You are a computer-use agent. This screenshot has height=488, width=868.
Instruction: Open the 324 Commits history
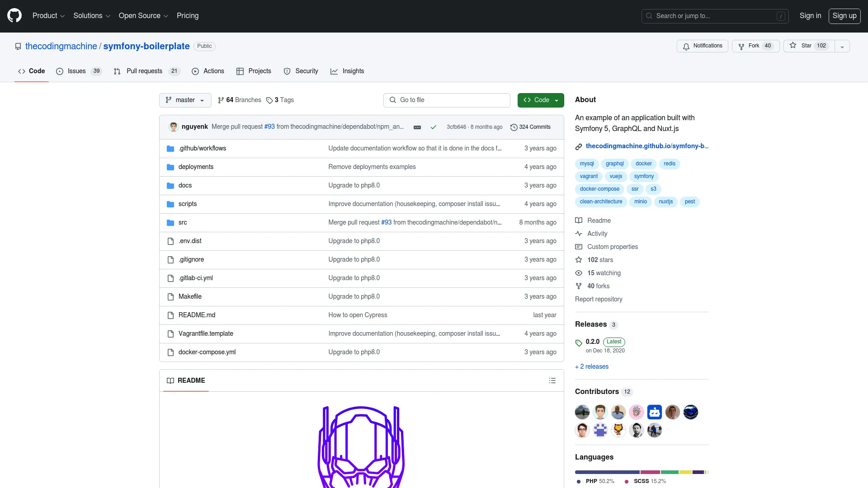pos(530,127)
